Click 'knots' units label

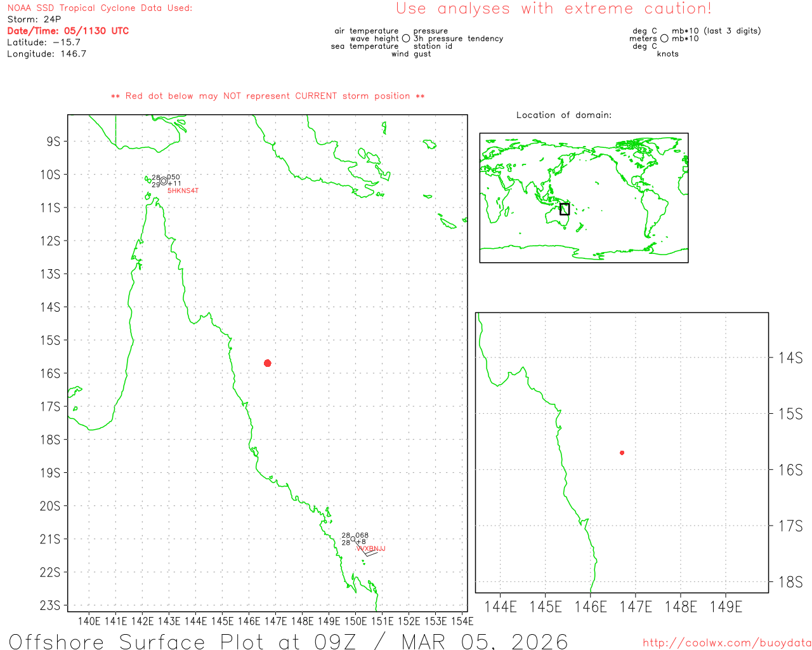click(x=667, y=54)
